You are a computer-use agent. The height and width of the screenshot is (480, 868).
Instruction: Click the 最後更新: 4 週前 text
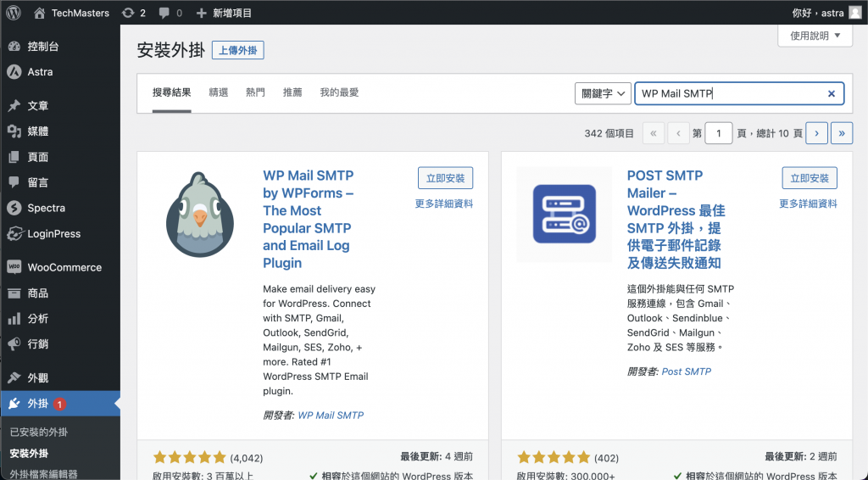(437, 456)
